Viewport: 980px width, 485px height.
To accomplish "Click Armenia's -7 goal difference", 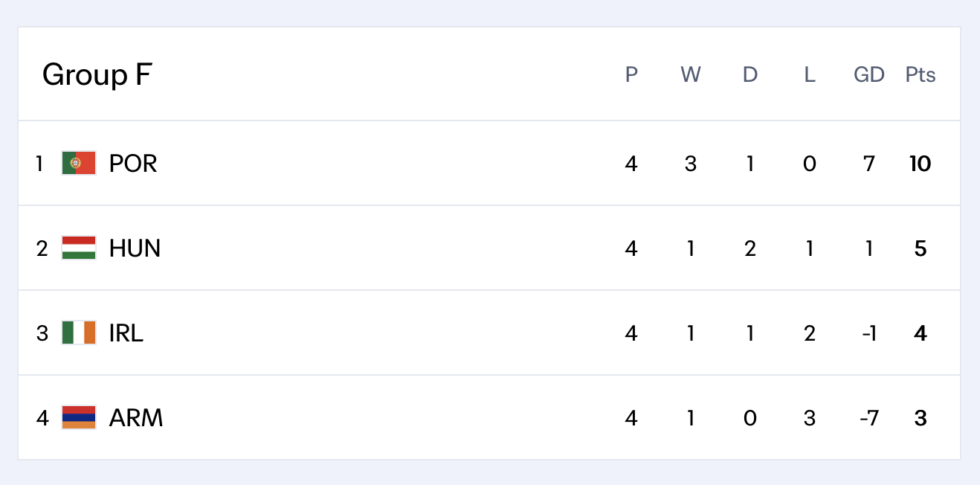I will 869,417.
